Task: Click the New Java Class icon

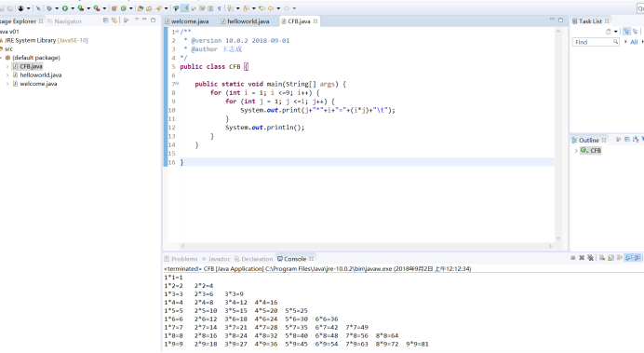Action: click(123, 8)
